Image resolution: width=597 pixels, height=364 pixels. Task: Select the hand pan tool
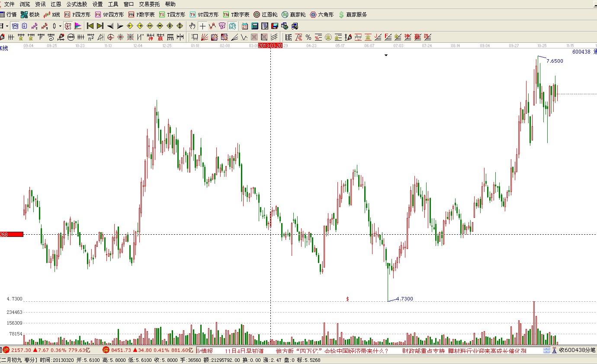point(193,26)
